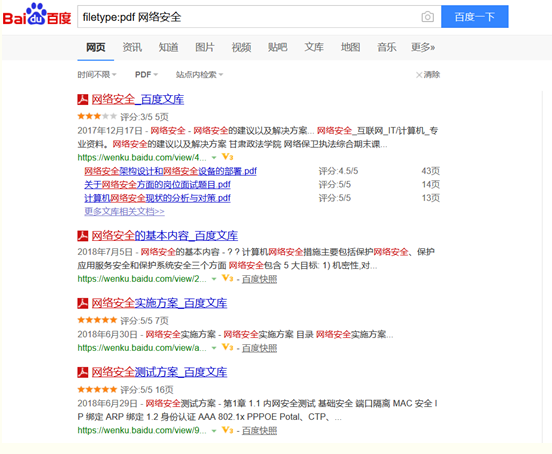Click the 评分:4.5/5 rating text
The image size is (552, 454).
(338, 171)
